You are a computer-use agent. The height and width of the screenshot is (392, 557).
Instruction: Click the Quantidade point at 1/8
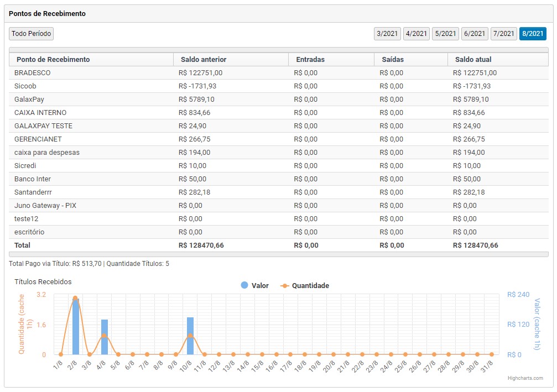[61, 354]
